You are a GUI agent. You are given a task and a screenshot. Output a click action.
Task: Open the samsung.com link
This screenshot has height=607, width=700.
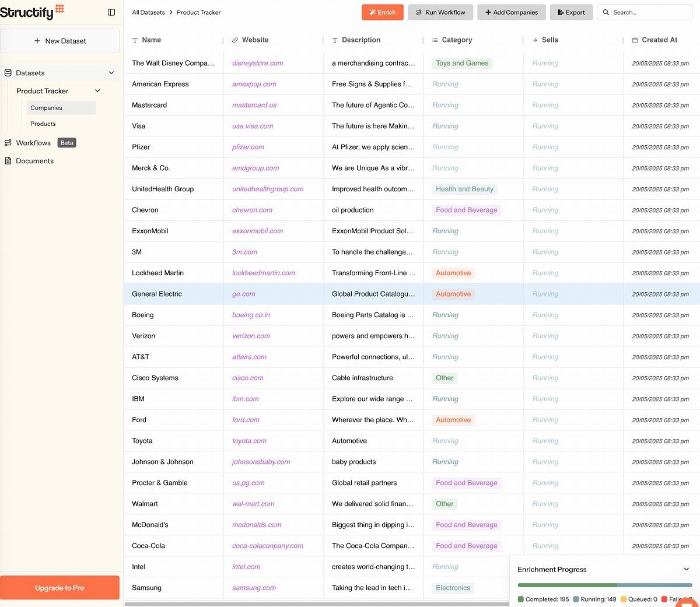pyautogui.click(x=254, y=588)
